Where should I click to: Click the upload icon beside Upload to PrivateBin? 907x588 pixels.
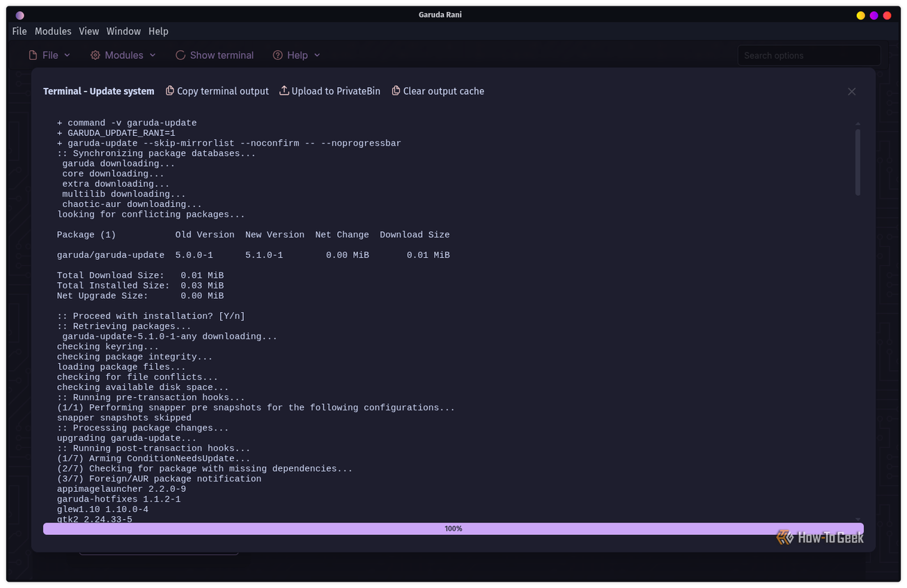click(x=284, y=91)
